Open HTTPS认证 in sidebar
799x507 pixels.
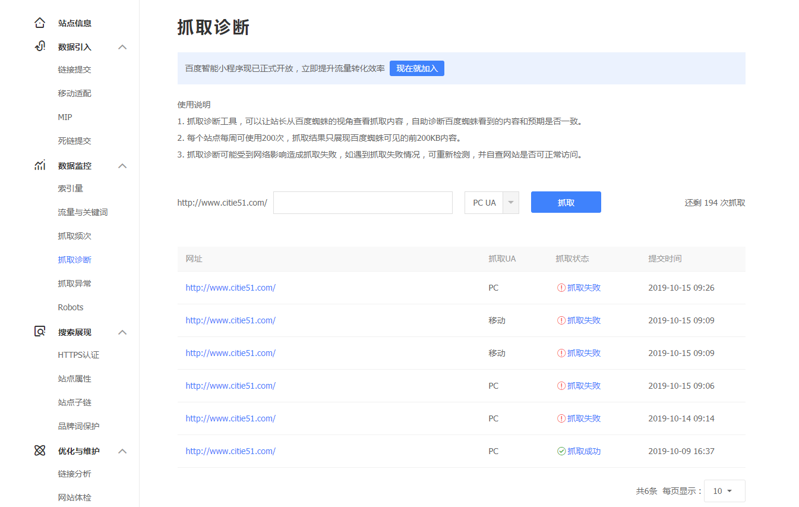(x=78, y=355)
